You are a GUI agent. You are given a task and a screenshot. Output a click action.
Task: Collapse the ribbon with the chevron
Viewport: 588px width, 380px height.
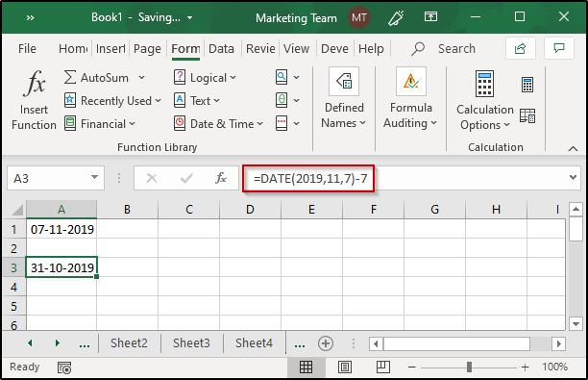click(573, 149)
